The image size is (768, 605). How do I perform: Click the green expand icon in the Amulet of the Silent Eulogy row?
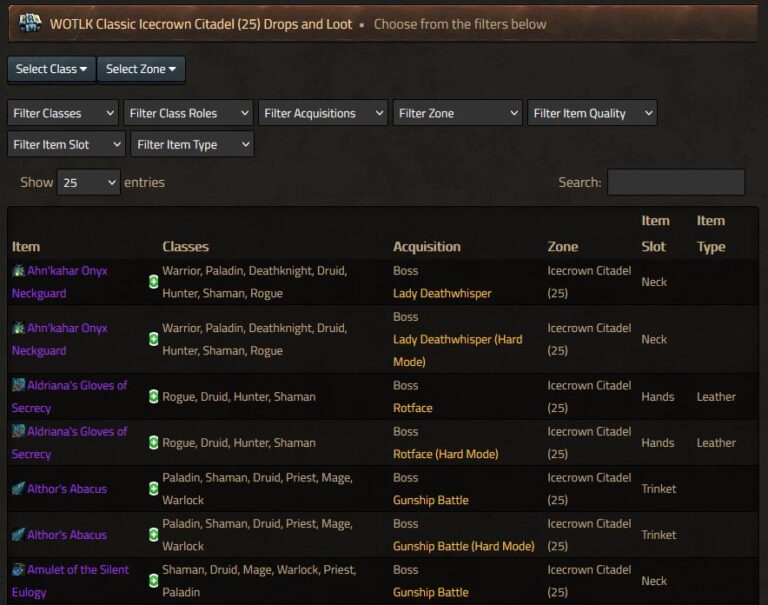pyautogui.click(x=153, y=581)
